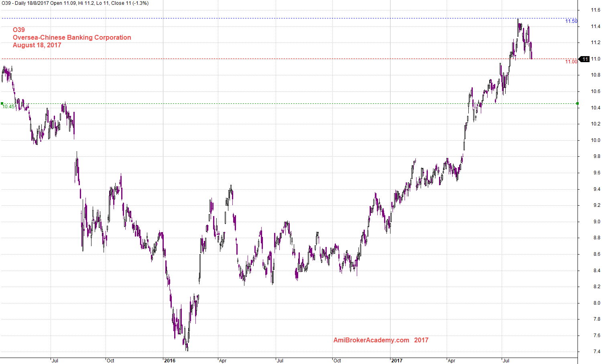602x364 pixels.
Task: Click the last Jul label on time axis
Action: pos(506,361)
